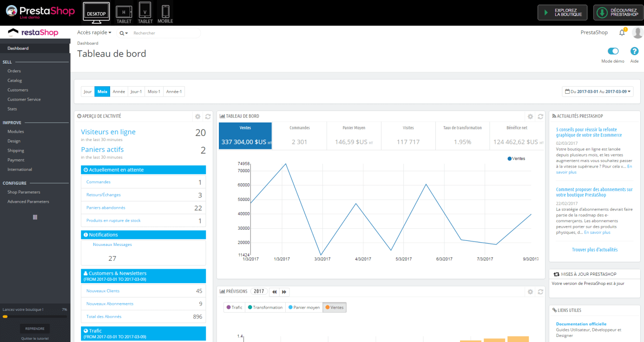The image size is (644, 342).
Task: Select the Mois-1 period tab
Action: [154, 92]
